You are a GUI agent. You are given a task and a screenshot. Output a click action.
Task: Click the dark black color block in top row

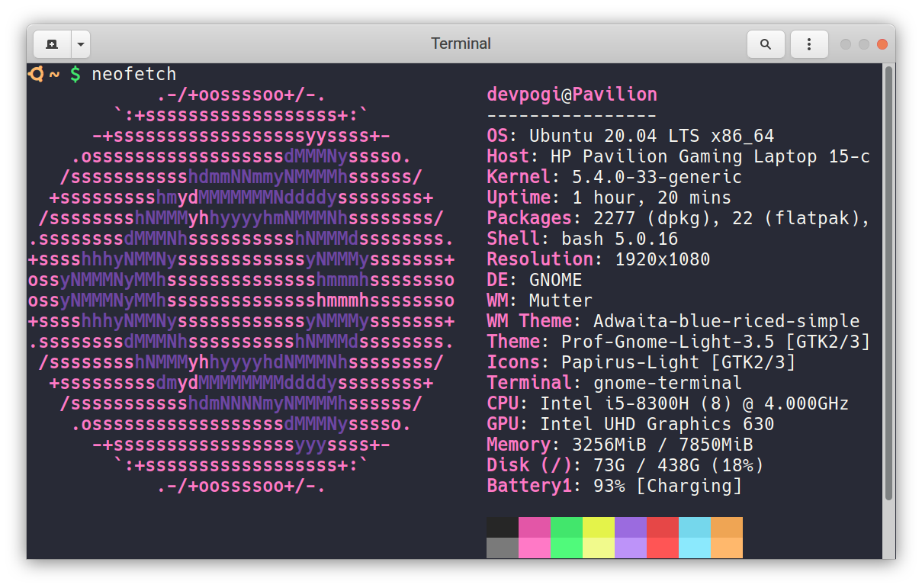503,527
